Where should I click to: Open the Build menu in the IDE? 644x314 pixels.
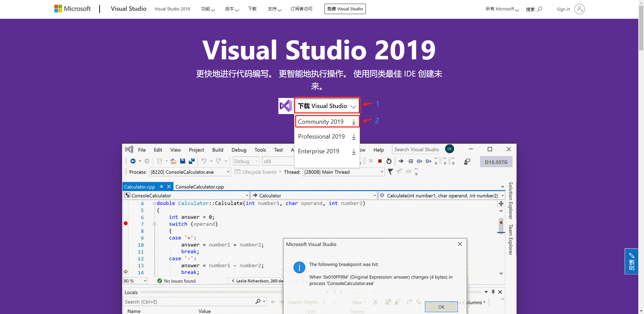point(218,150)
